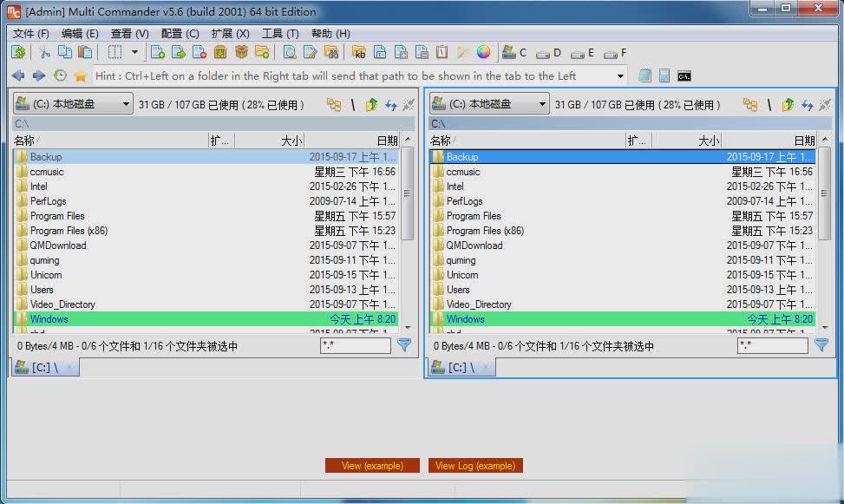The height and width of the screenshot is (504, 844).
Task: Select Windows folder in left panel
Action: tap(206, 318)
